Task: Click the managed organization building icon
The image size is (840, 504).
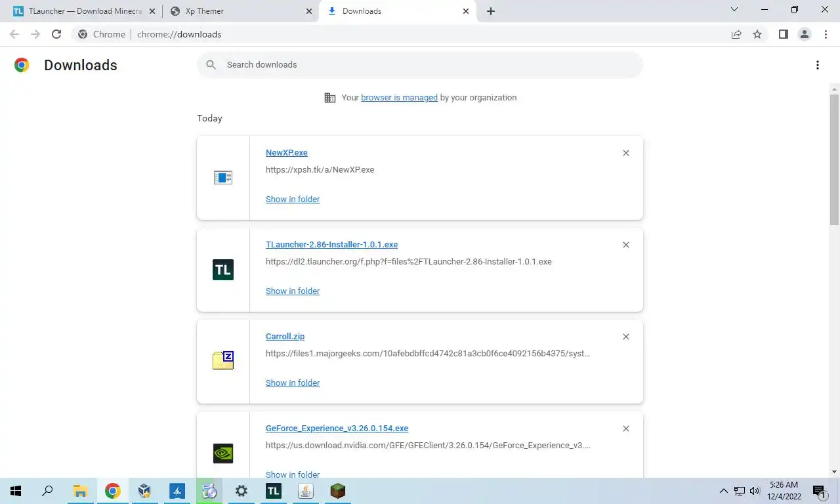Action: tap(330, 98)
